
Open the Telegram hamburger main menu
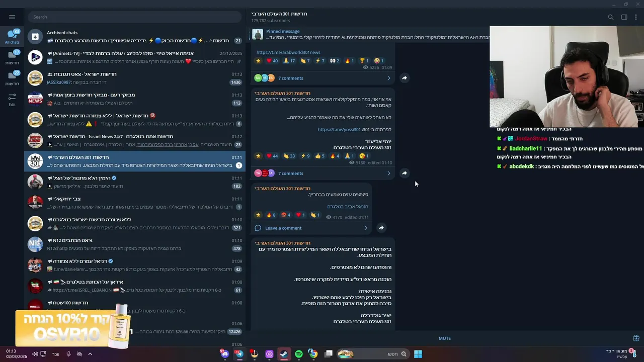(12, 17)
